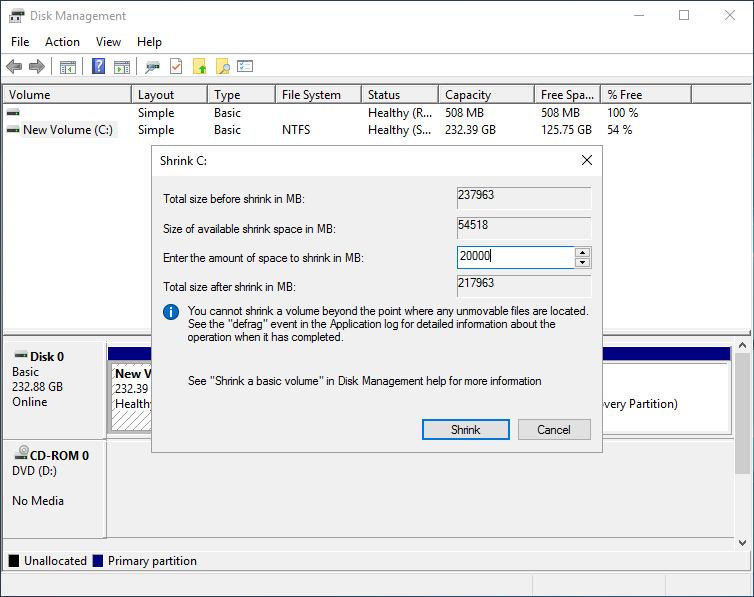Click the 508 MB capacity cell
The width and height of the screenshot is (754, 597).
point(465,112)
